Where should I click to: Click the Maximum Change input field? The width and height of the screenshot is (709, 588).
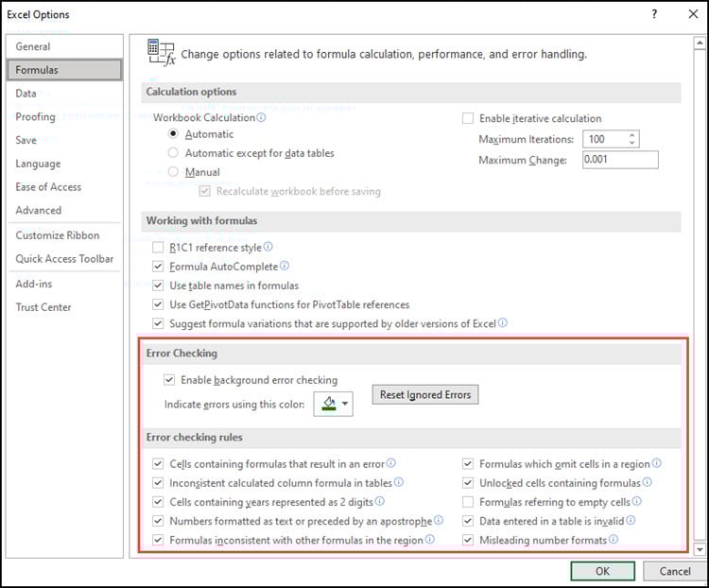click(620, 160)
